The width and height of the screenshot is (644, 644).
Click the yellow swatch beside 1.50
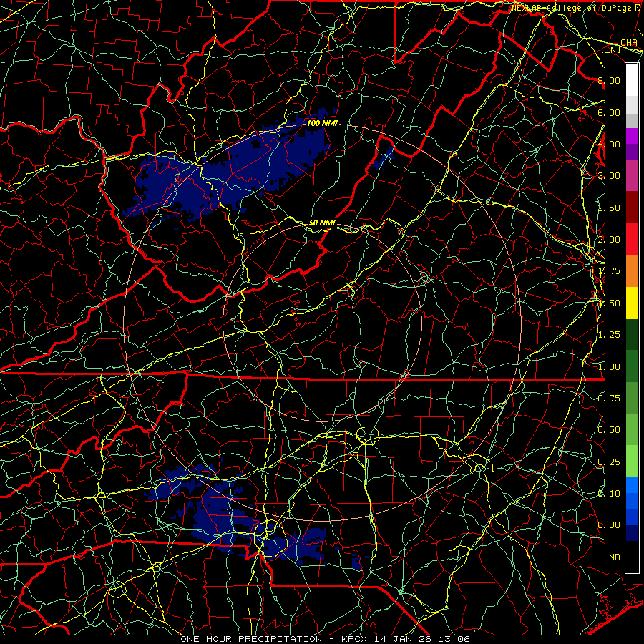click(632, 303)
